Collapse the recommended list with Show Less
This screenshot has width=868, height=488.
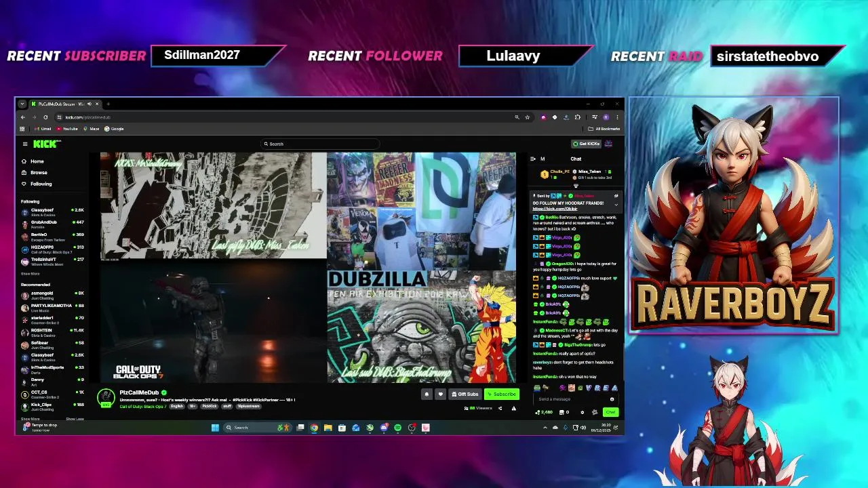75,419
